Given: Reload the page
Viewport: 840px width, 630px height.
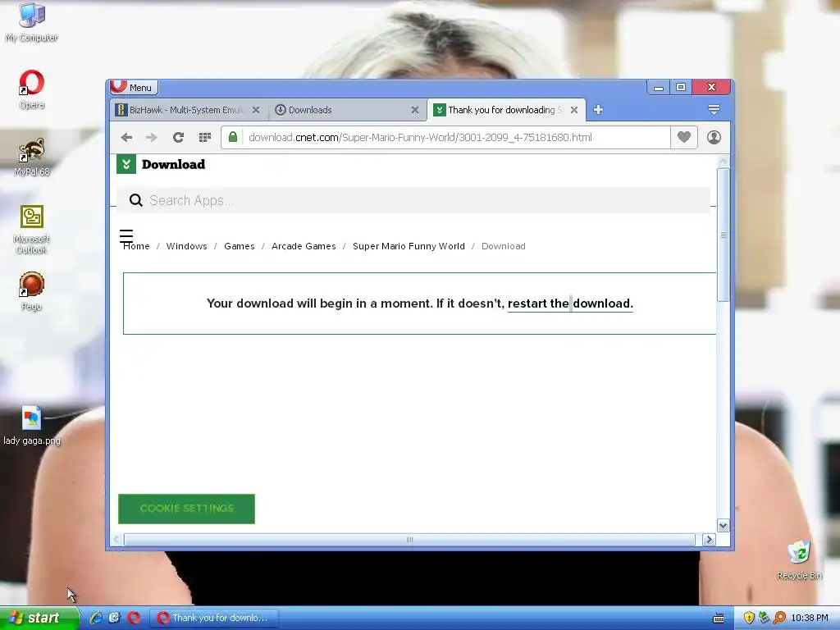Looking at the screenshot, I should tap(178, 138).
